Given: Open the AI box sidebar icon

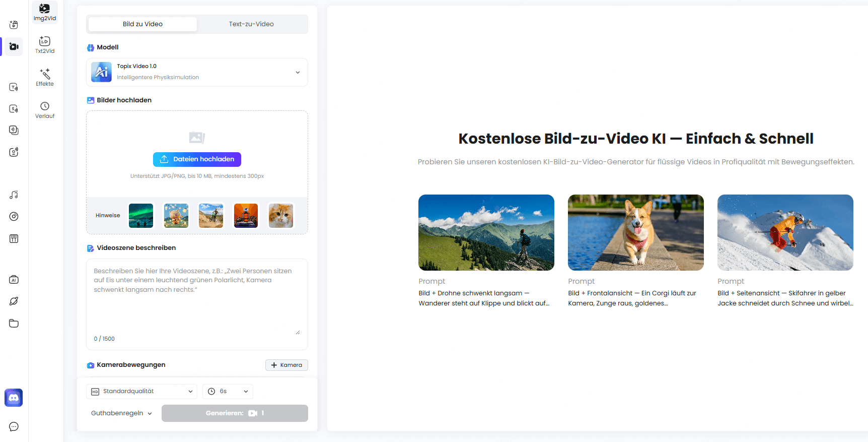Looking at the screenshot, I should pos(14,280).
